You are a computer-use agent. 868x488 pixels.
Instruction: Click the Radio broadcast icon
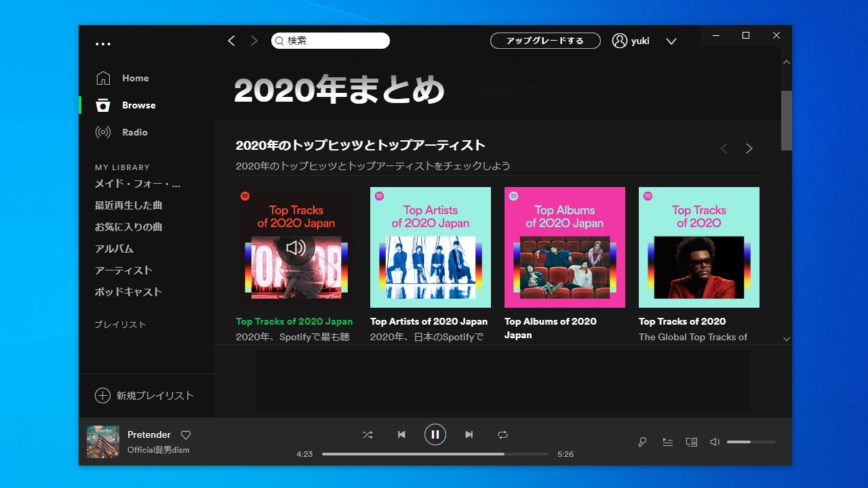click(103, 132)
